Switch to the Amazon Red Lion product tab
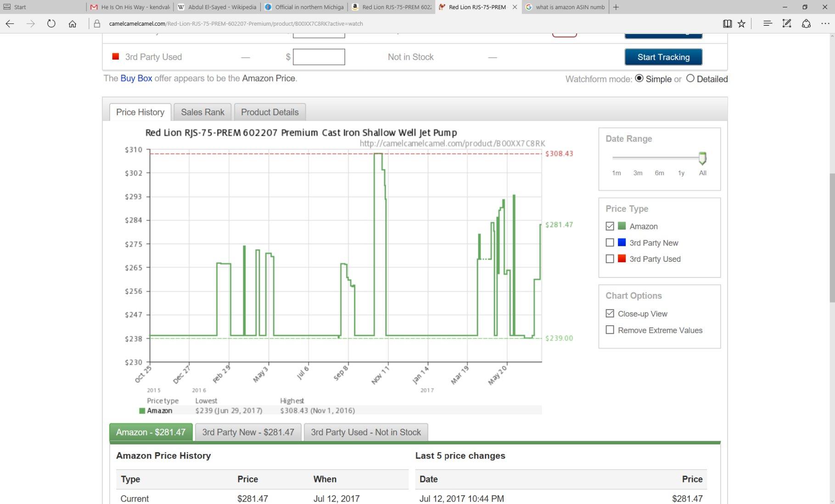Screen dimensions: 835x504 pyautogui.click(x=392, y=7)
